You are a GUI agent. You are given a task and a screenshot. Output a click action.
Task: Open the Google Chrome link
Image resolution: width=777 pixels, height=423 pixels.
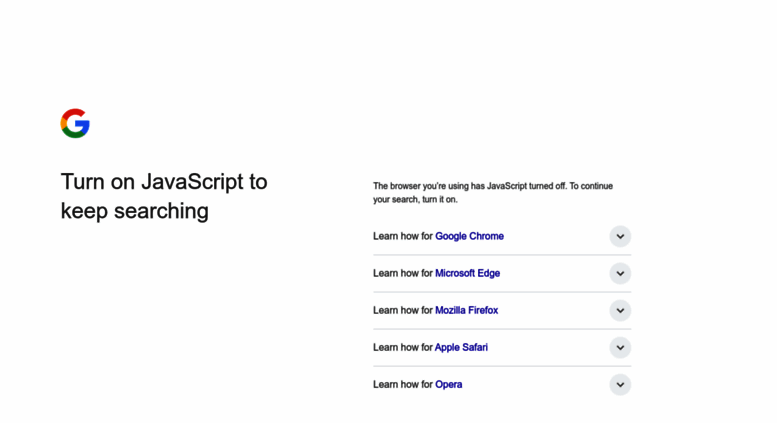(469, 236)
